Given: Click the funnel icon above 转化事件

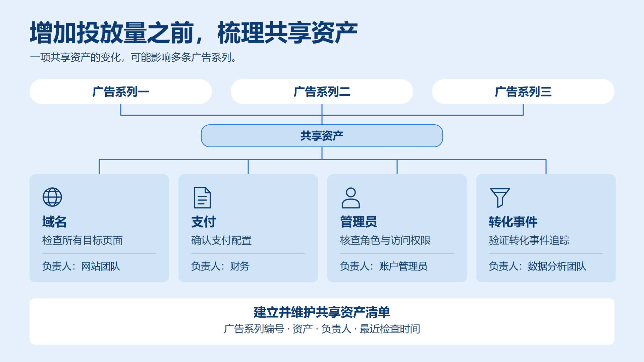Looking at the screenshot, I should tap(500, 198).
